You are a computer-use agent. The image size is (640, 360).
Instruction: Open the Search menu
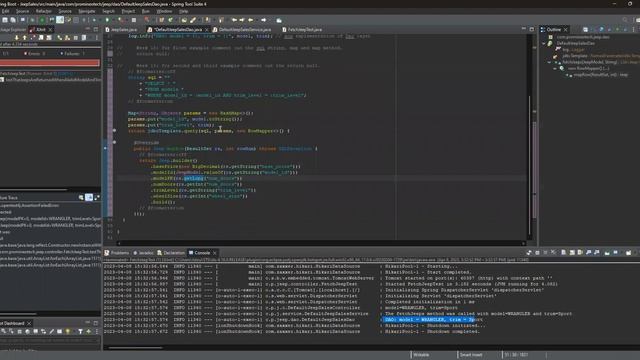[x=108, y=11]
